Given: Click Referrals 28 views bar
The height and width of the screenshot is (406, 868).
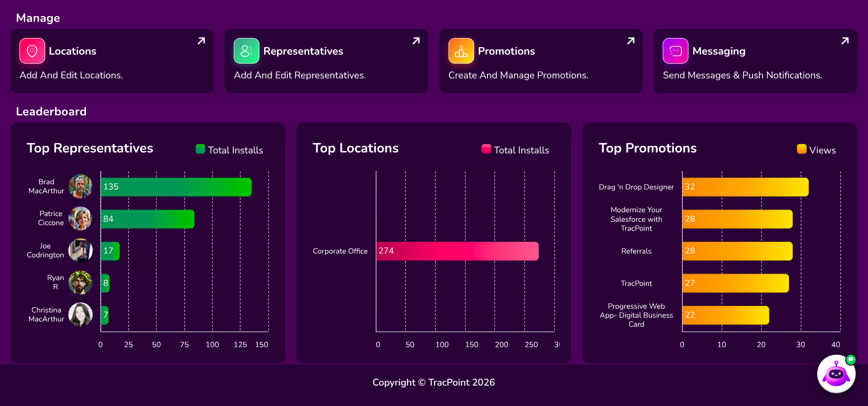Looking at the screenshot, I should [738, 251].
